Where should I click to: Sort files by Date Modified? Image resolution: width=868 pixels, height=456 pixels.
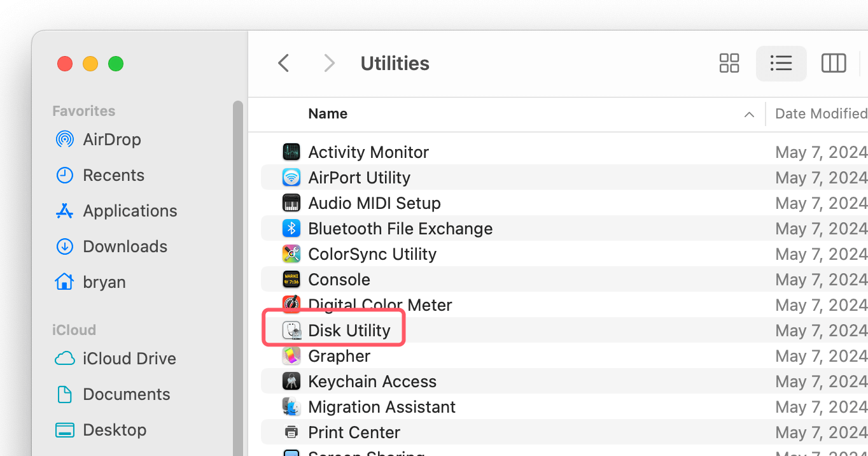[820, 113]
